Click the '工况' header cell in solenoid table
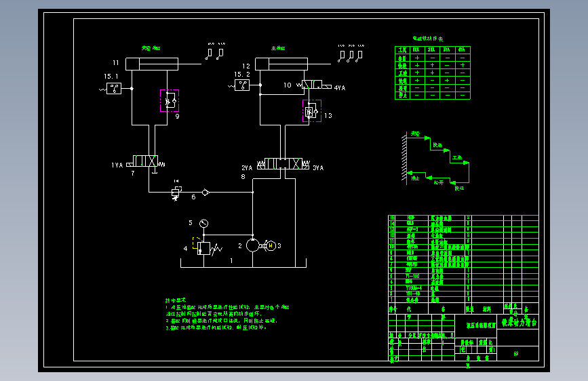 tap(402, 50)
